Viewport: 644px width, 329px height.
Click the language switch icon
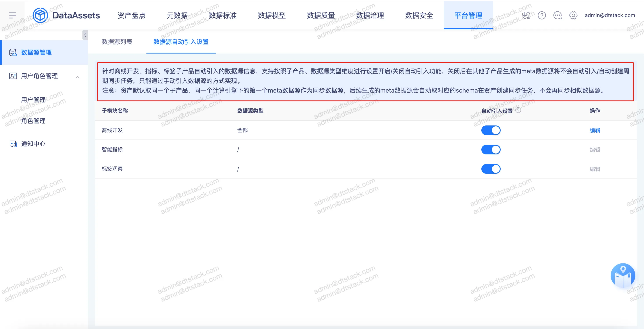tap(526, 16)
